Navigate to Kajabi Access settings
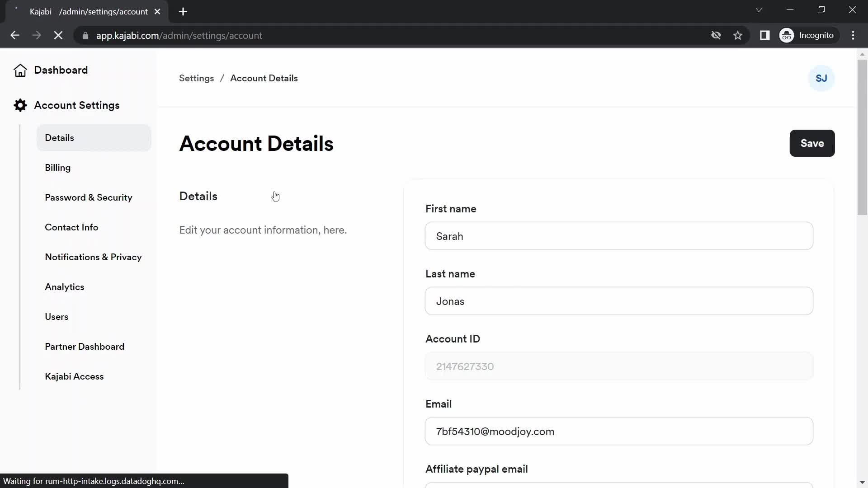The height and width of the screenshot is (488, 868). coord(75,376)
